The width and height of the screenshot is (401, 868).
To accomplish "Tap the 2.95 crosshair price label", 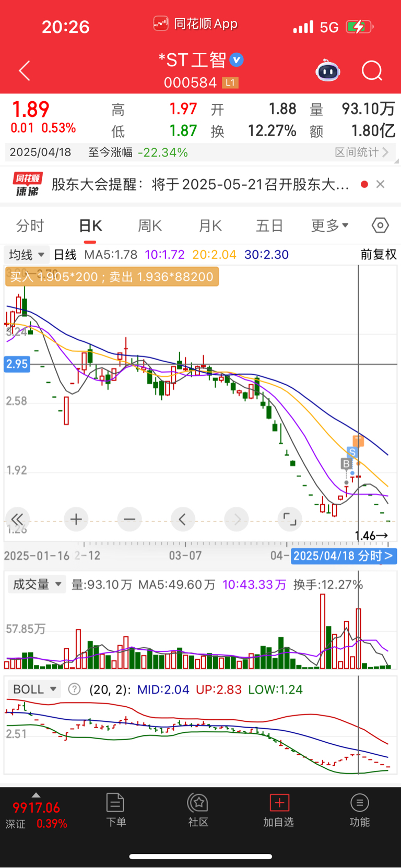I will pyautogui.click(x=17, y=364).
